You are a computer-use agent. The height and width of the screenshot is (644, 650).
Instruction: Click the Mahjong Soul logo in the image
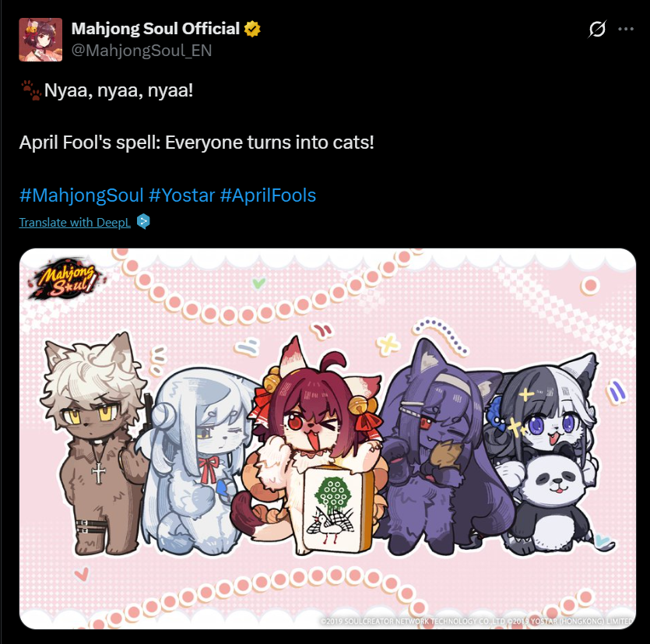[x=65, y=279]
